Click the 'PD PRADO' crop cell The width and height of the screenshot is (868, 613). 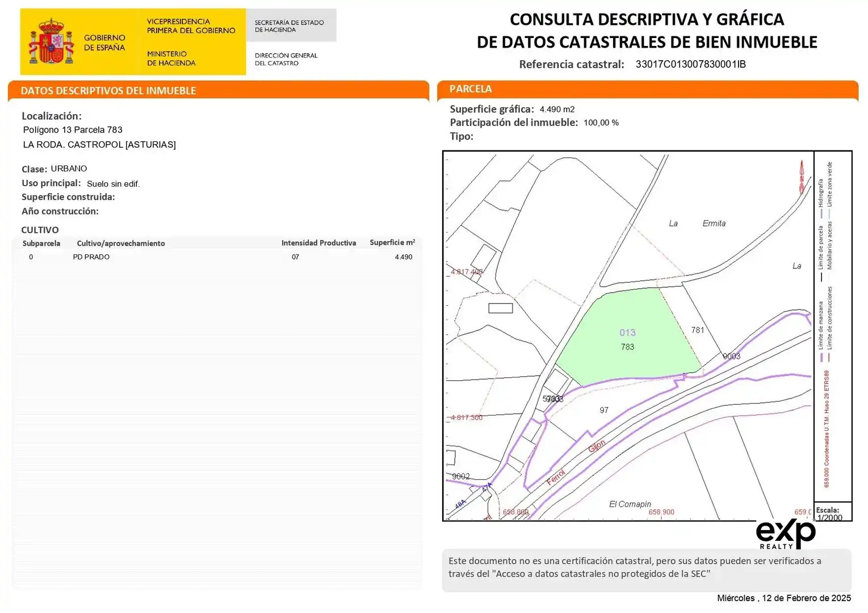(x=91, y=257)
